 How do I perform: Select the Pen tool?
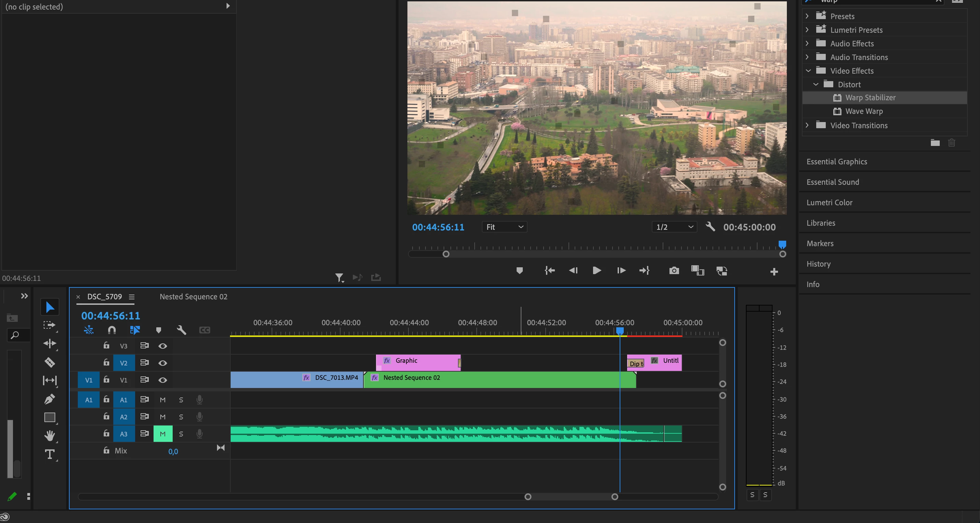[49, 399]
